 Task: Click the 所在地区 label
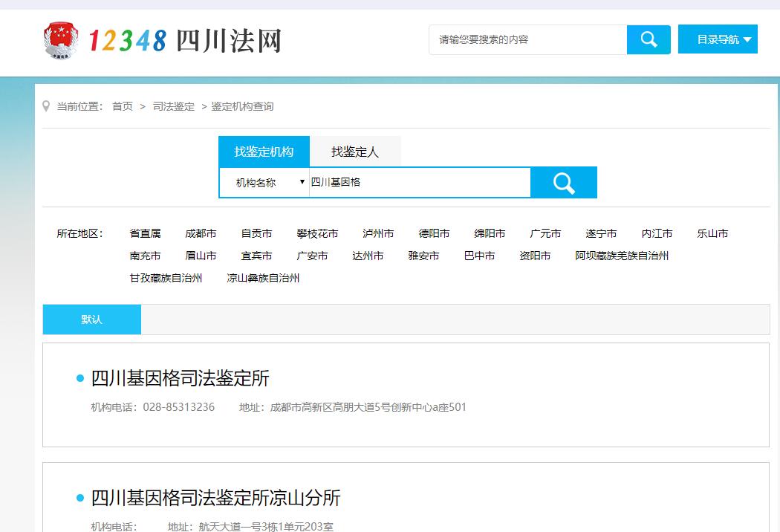click(x=80, y=233)
